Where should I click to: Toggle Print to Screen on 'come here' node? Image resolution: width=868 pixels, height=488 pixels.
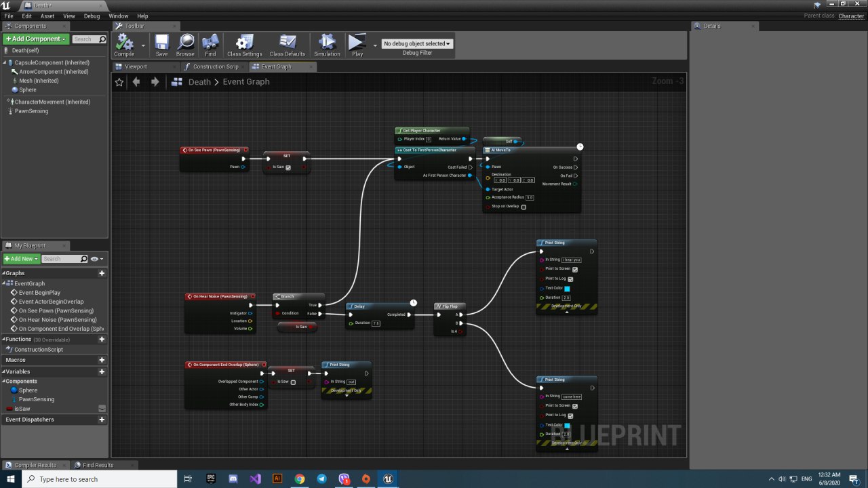[575, 406]
